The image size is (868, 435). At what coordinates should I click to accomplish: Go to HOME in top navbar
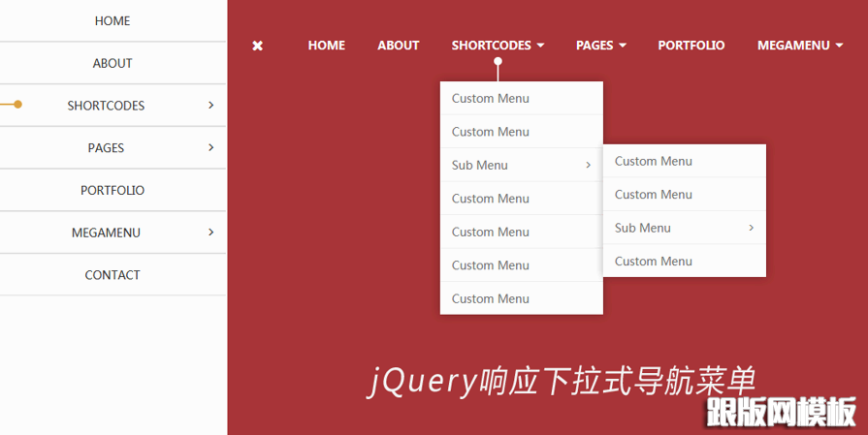(x=326, y=46)
